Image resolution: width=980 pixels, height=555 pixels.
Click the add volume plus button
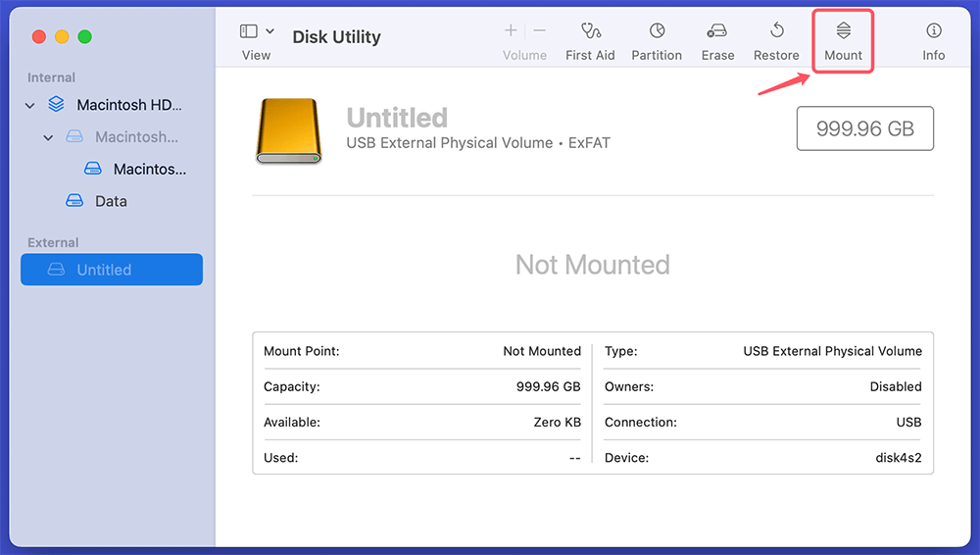tap(511, 31)
